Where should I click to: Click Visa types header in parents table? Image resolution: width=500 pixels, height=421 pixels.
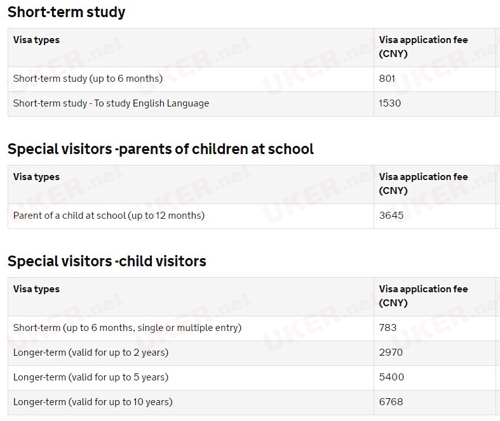pyautogui.click(x=36, y=177)
